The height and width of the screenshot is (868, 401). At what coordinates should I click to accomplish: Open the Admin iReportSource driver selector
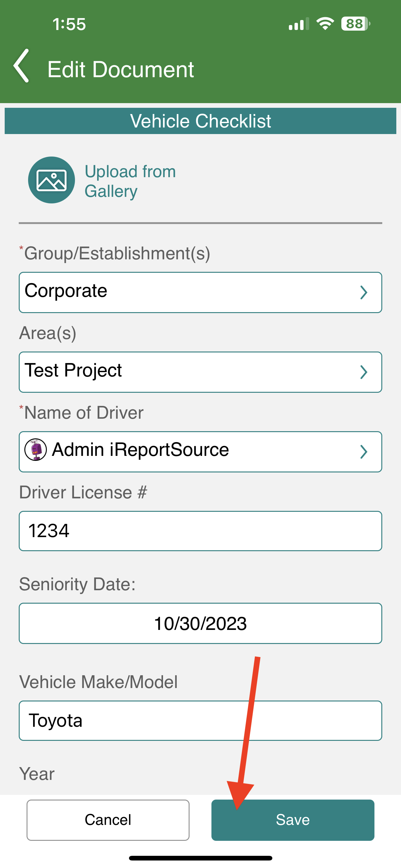point(200,451)
